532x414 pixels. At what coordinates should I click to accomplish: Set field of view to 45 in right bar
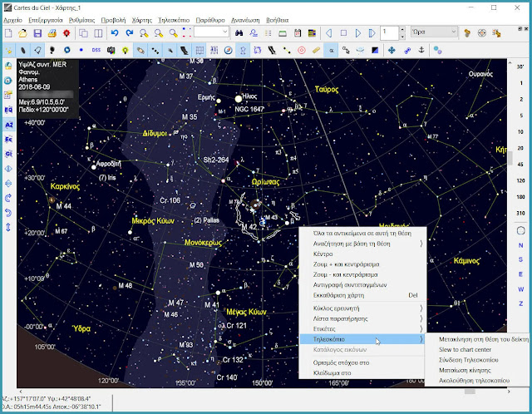(520, 165)
